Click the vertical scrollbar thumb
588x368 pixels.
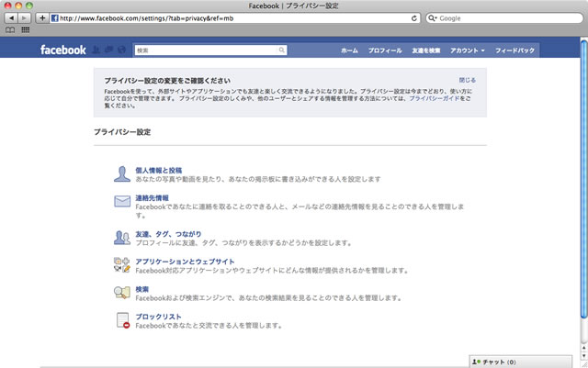point(584,180)
